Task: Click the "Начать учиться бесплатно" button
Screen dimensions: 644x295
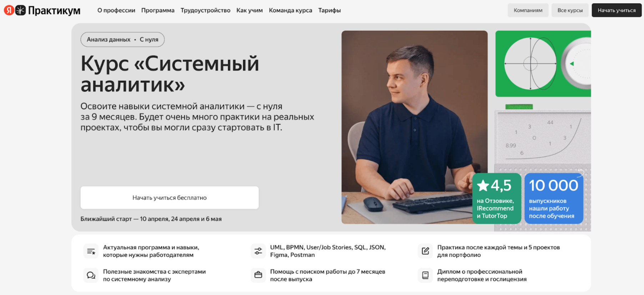Action: [x=170, y=197]
